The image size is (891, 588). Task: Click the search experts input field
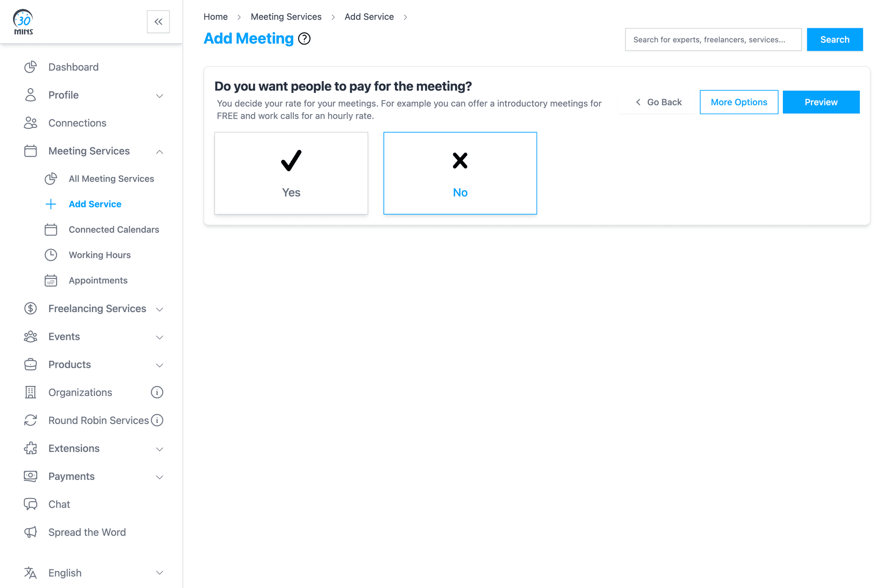(x=713, y=39)
